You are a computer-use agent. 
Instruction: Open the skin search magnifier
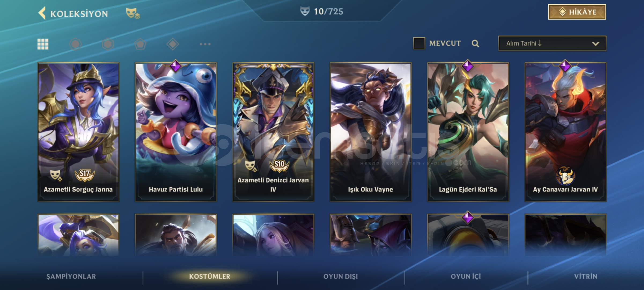(475, 44)
